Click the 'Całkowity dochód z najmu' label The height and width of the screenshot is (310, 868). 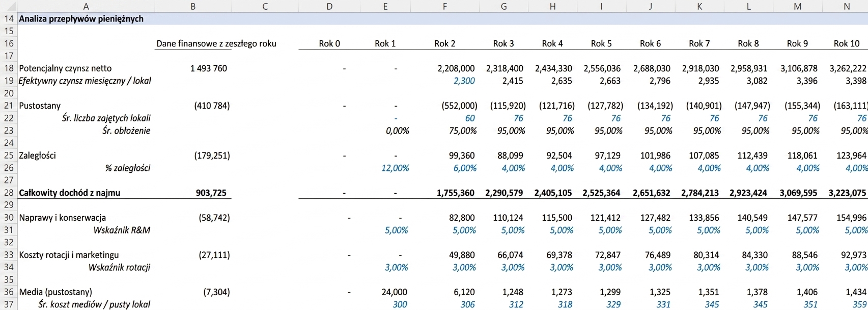coord(70,193)
